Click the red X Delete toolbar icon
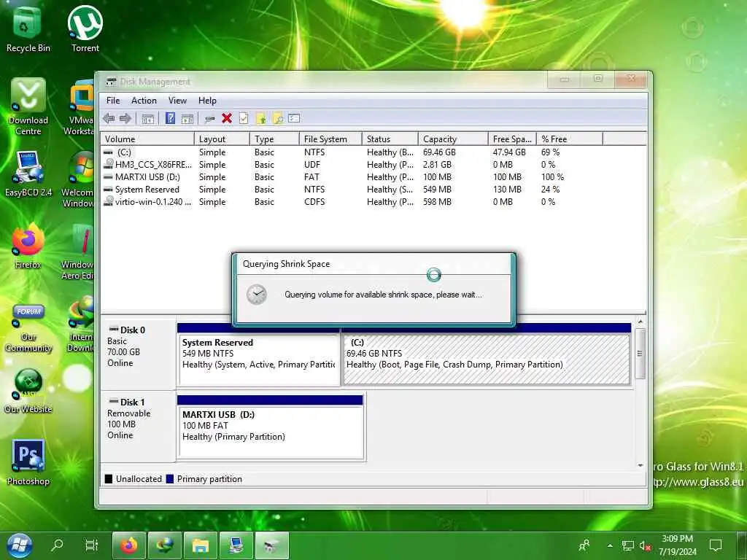Screen dimensions: 747x560 [x=227, y=119]
